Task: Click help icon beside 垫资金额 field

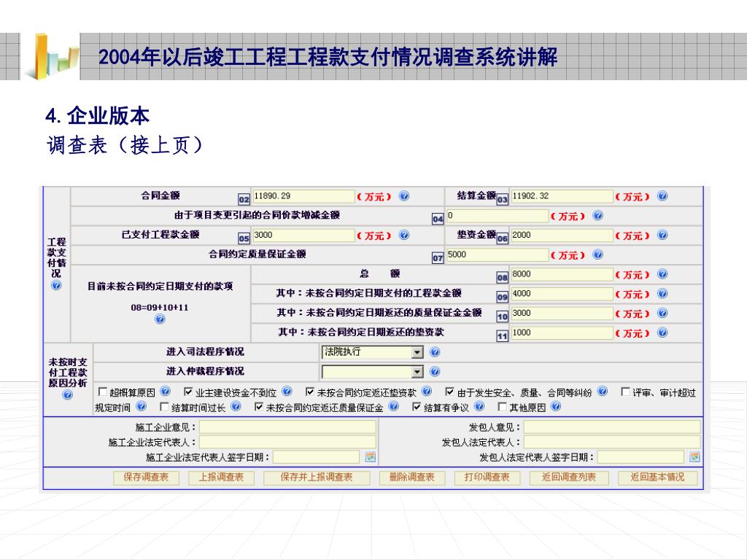Action: pyautogui.click(x=662, y=235)
